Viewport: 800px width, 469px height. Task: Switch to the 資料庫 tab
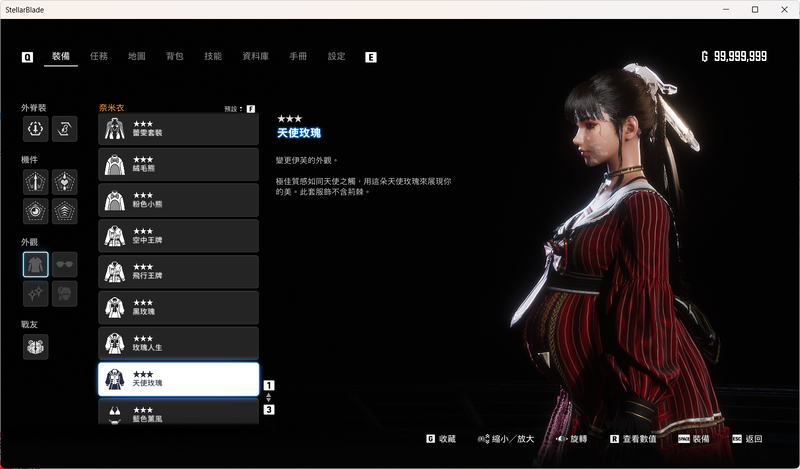[x=256, y=56]
